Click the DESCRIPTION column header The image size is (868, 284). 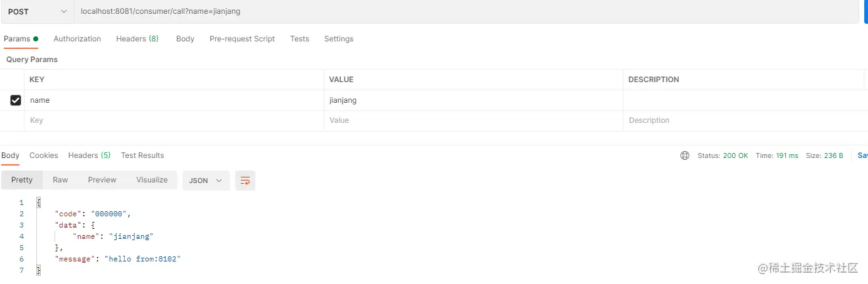tap(654, 80)
